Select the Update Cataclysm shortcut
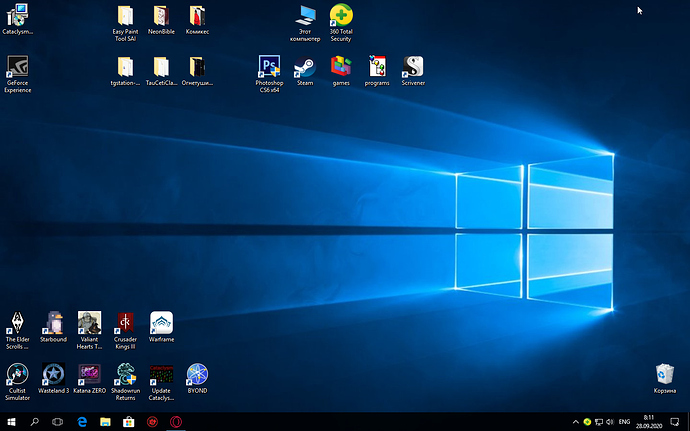This screenshot has width=690, height=431. 161,382
